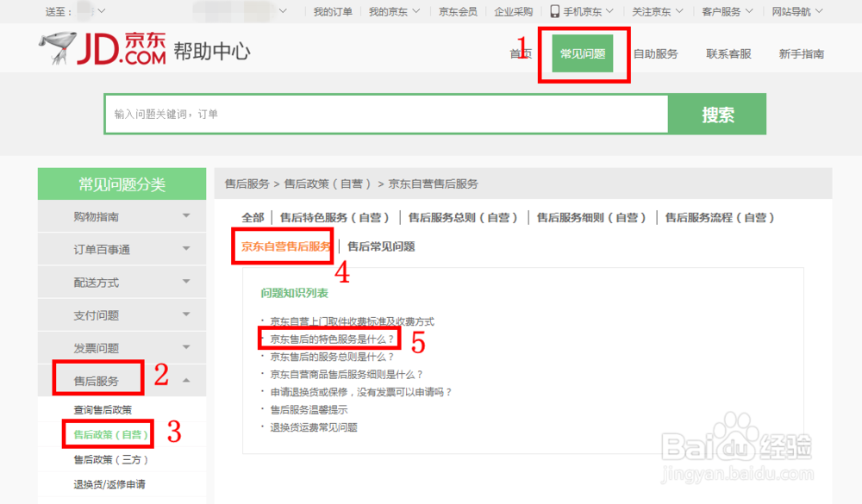Select 发票问题 in the sidebar
Screen dimensions: 862x504
coord(97,348)
